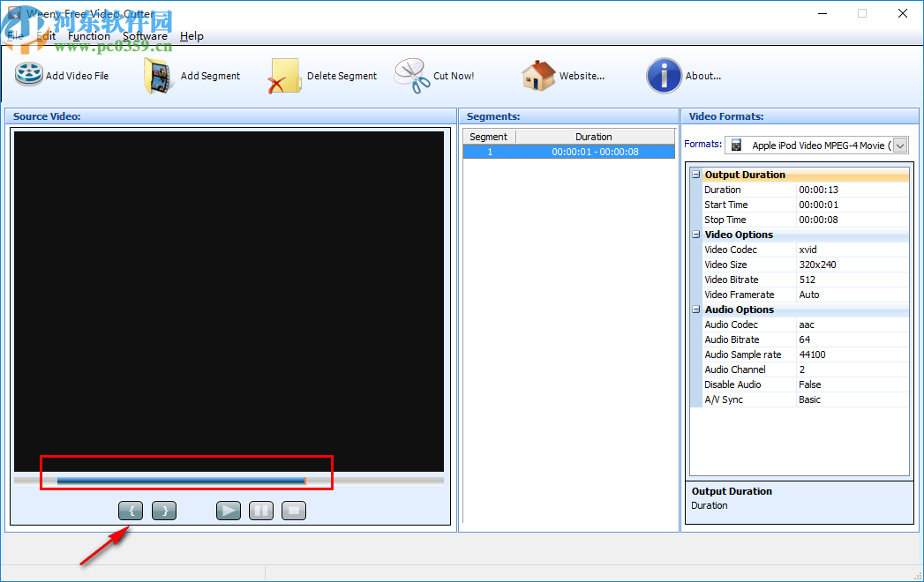Play the source video
Image resolution: width=924 pixels, height=582 pixels.
[x=228, y=511]
